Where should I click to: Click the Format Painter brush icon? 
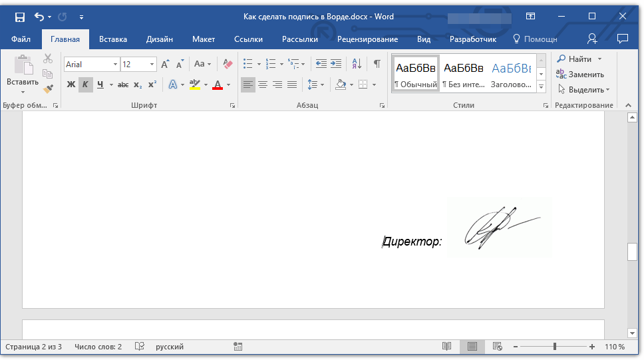click(48, 89)
